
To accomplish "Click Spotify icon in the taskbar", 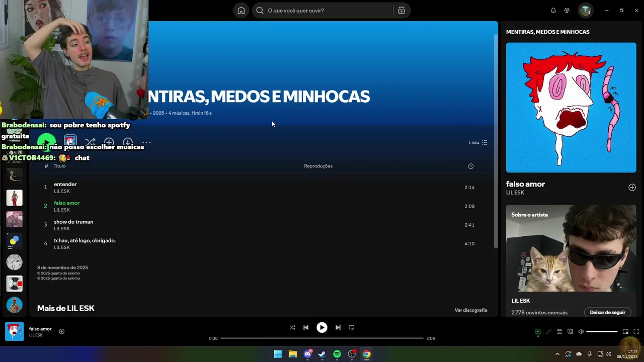I will pos(337,354).
